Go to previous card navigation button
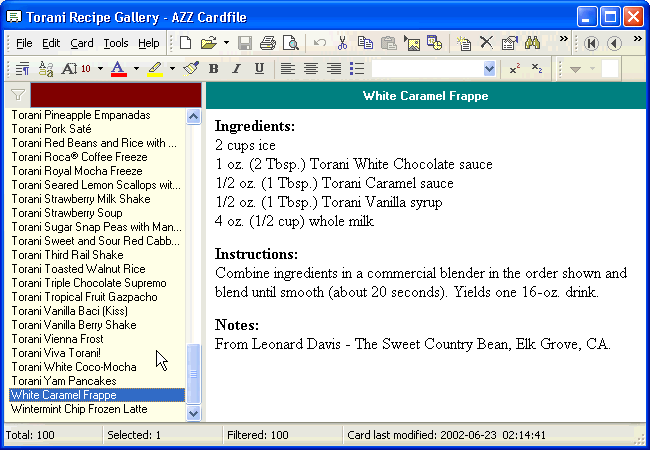The image size is (650, 450). coord(614,43)
